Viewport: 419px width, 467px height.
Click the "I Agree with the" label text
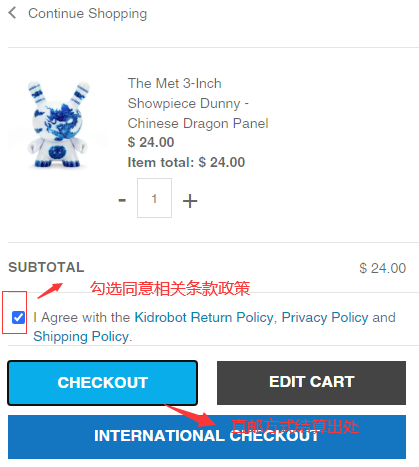point(82,317)
